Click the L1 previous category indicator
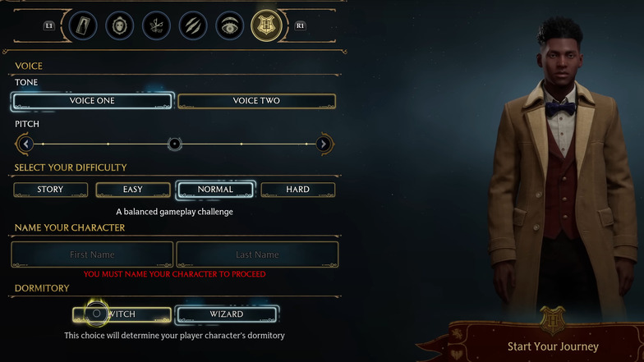Image resolution: width=644 pixels, height=362 pixels. [x=49, y=26]
